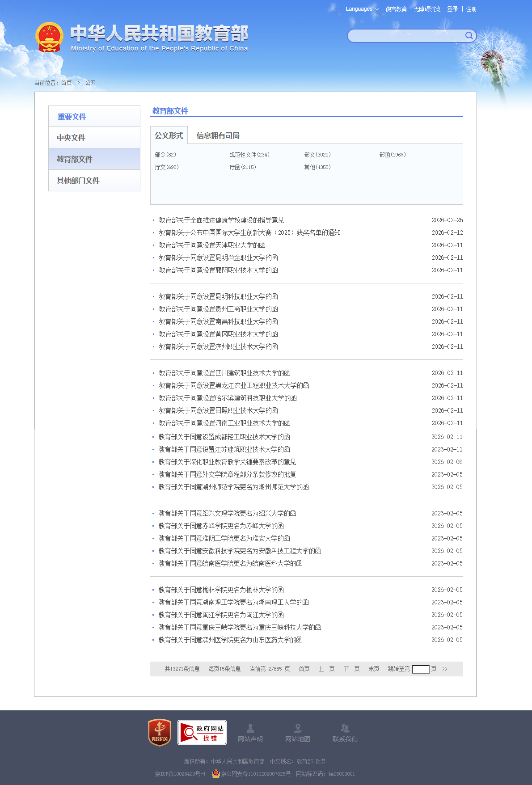Open the 党政机关 badge icon
Image resolution: width=532 pixels, height=785 pixels.
point(160,732)
